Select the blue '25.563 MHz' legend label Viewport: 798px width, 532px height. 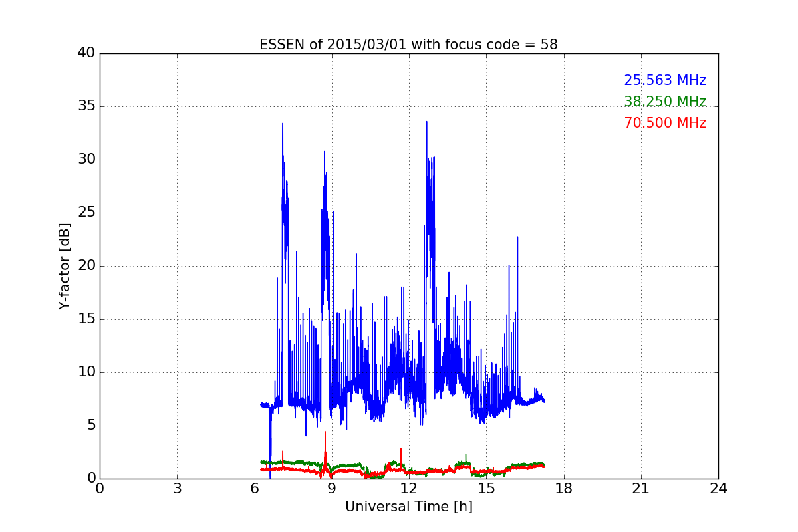665,80
